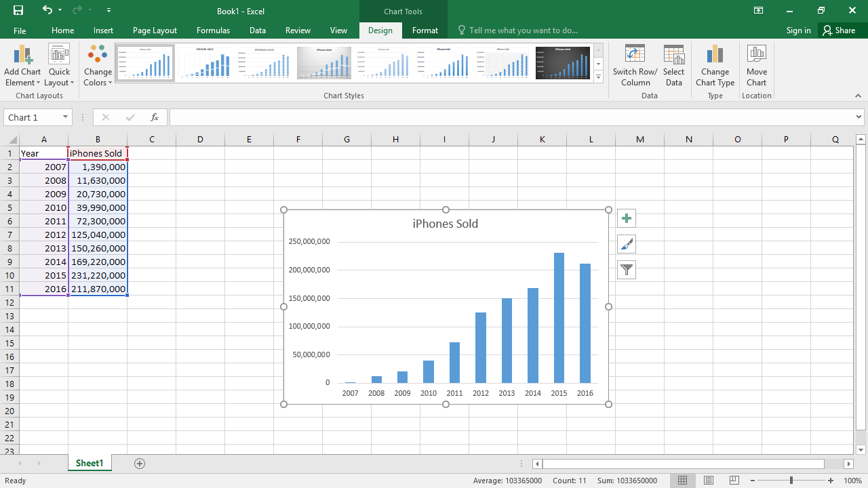Click cell B1 iPhones Sold header
This screenshot has height=488, width=868.
(98, 153)
